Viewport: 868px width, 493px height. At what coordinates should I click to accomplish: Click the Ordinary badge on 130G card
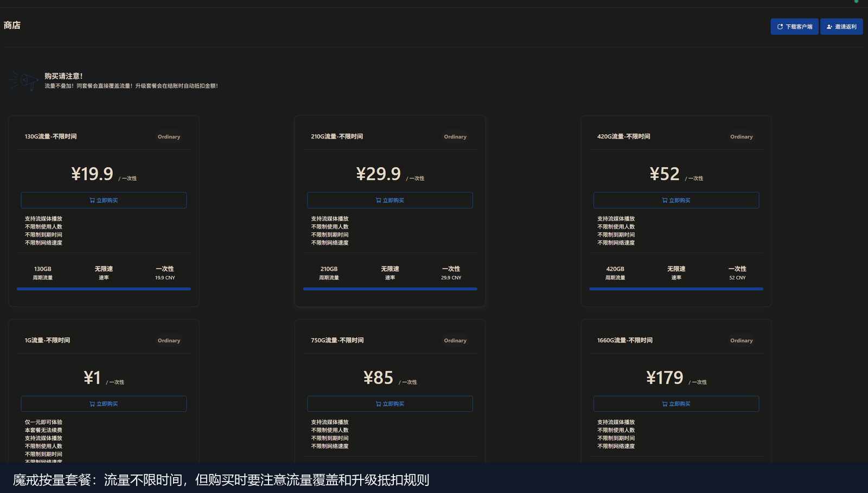click(169, 137)
